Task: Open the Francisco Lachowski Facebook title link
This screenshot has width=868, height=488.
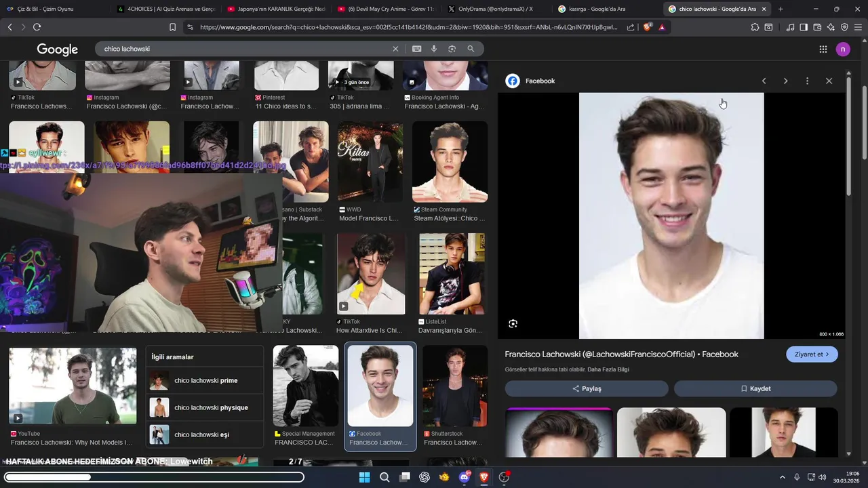Action: coord(621,354)
